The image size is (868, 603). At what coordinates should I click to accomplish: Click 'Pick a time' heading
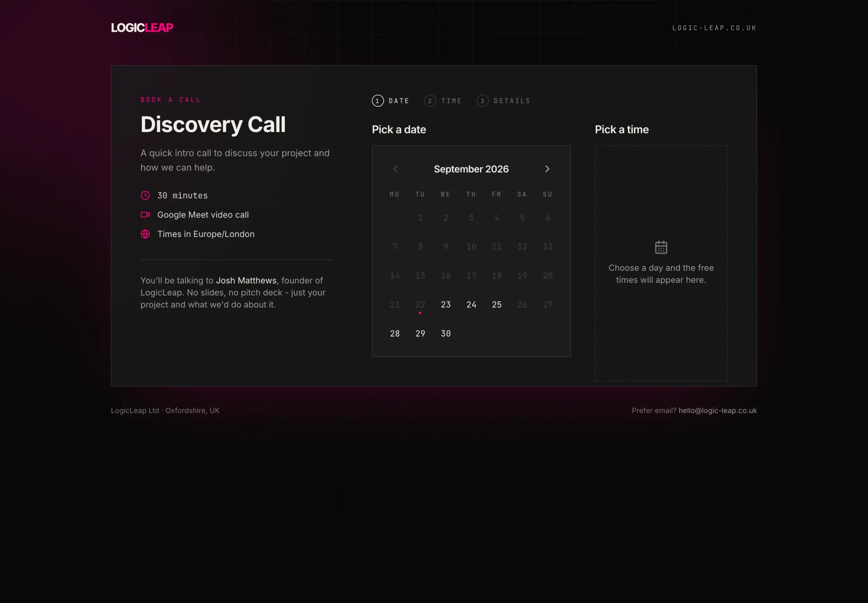622,129
